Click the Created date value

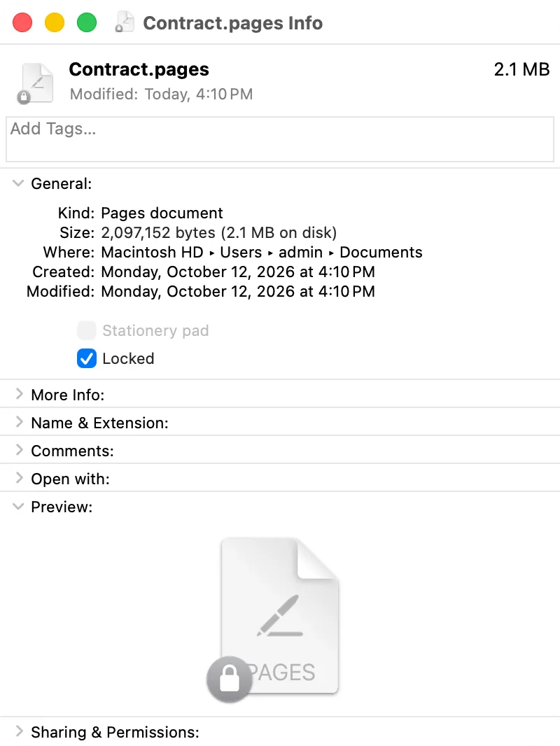238,272
